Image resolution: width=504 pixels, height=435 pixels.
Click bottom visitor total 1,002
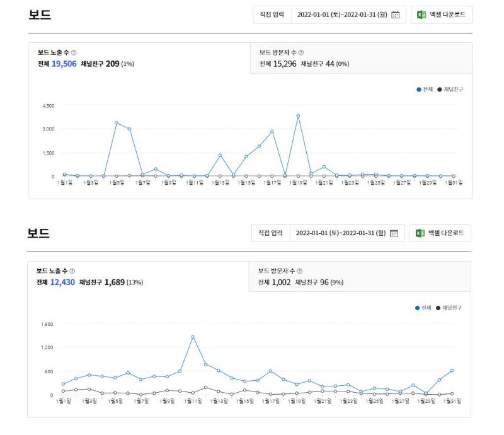point(281,282)
